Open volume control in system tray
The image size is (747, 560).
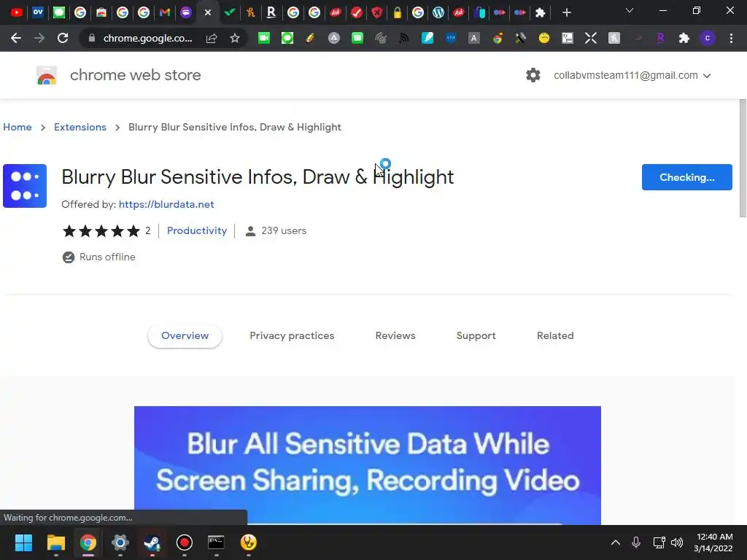coord(676,542)
